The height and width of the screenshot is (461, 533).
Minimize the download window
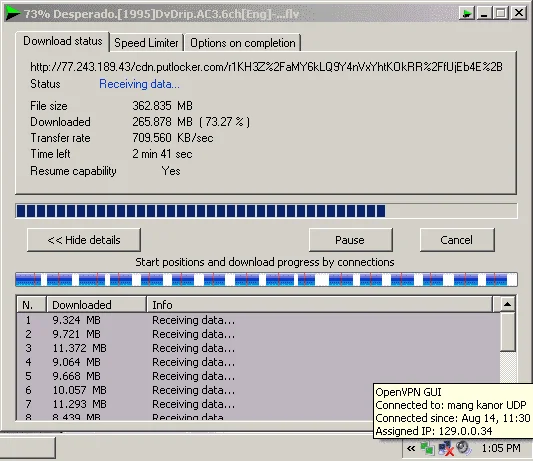484,13
